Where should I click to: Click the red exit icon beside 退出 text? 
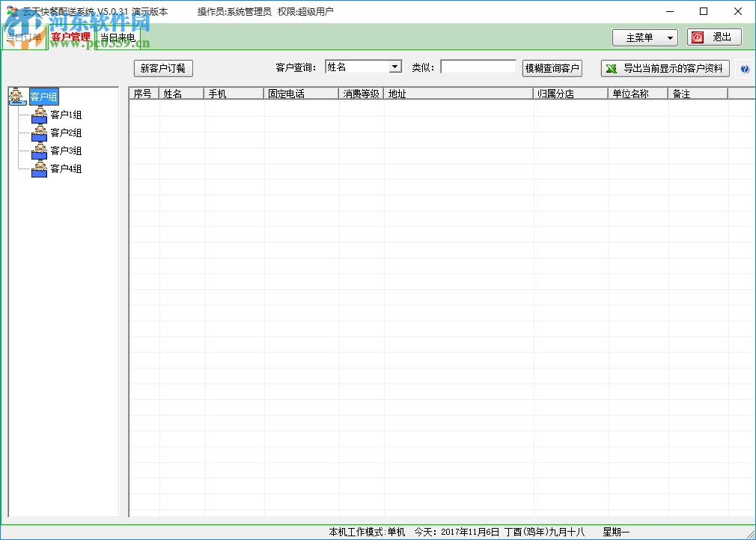pos(698,37)
